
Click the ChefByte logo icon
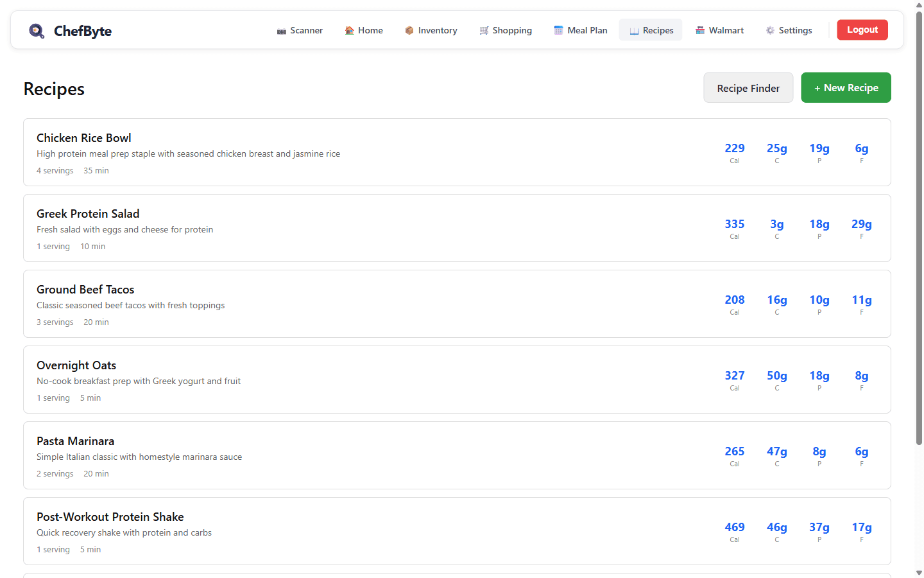(37, 31)
